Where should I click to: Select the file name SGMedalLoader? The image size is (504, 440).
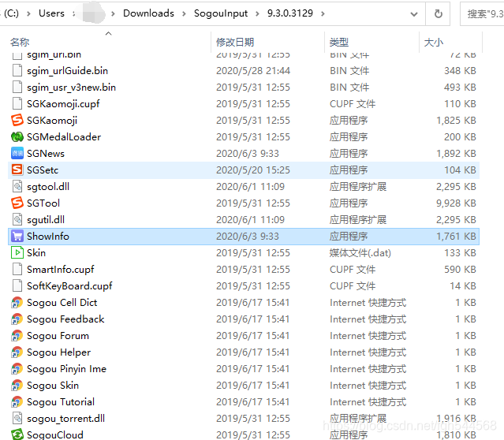(64, 137)
